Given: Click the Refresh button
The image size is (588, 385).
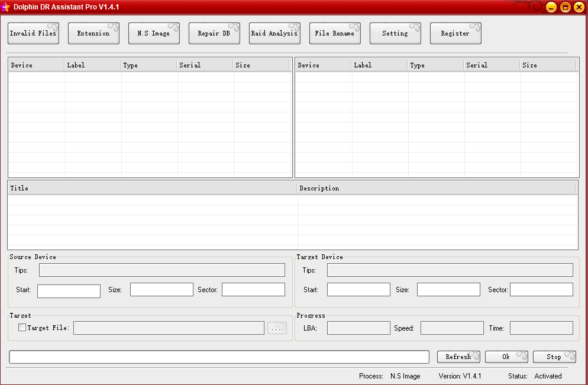Looking at the screenshot, I should click(x=458, y=357).
